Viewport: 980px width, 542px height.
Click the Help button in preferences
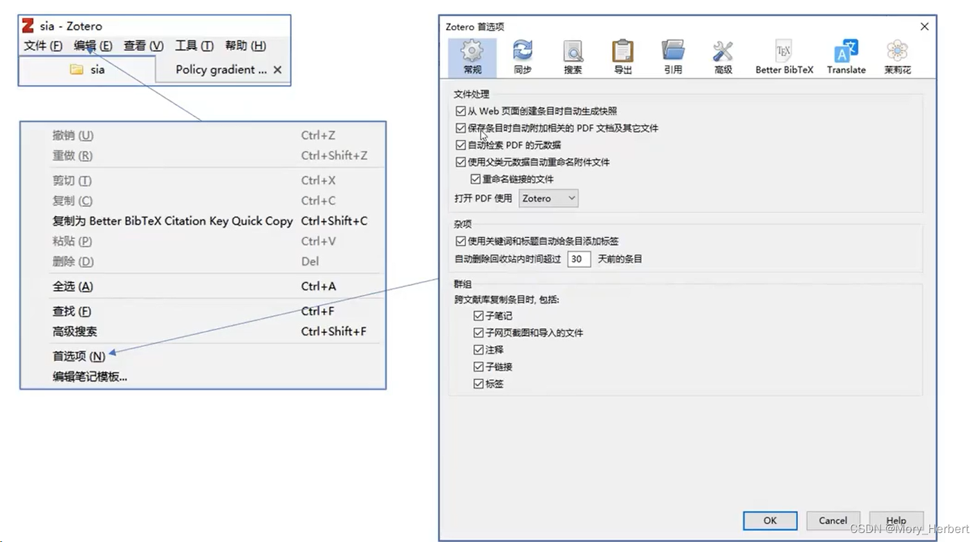coord(896,521)
